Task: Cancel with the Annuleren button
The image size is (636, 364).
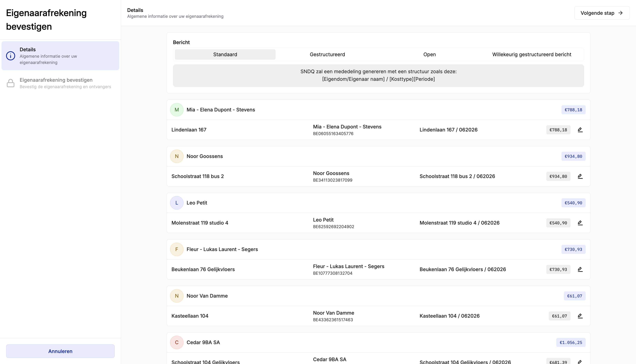Action: coord(60,351)
